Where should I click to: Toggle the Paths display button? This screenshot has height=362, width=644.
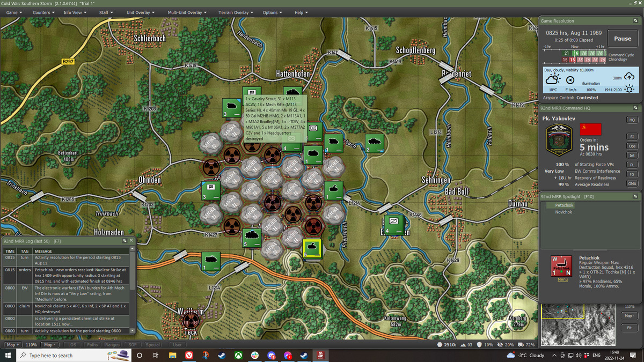tap(92, 345)
